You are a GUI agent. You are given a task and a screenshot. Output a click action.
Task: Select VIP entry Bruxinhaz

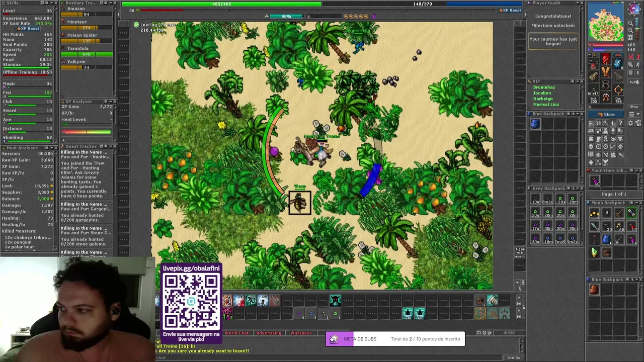coord(544,87)
